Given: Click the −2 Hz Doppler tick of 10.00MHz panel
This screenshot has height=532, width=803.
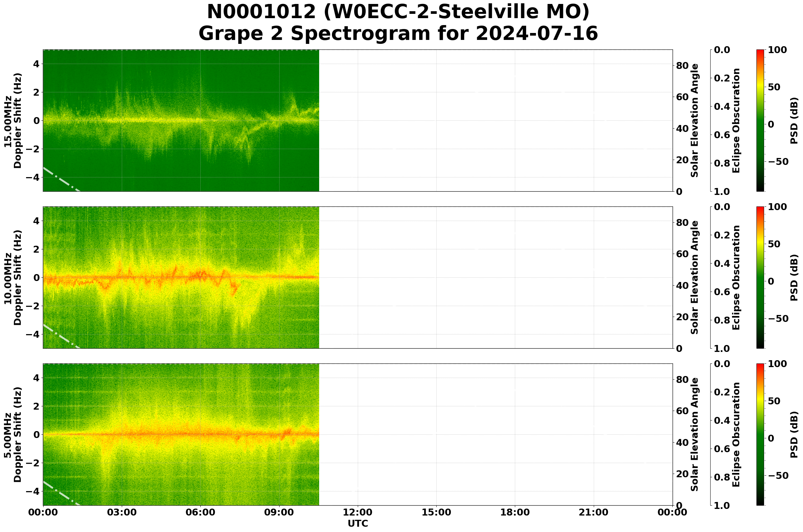Looking at the screenshot, I should coord(33,306).
